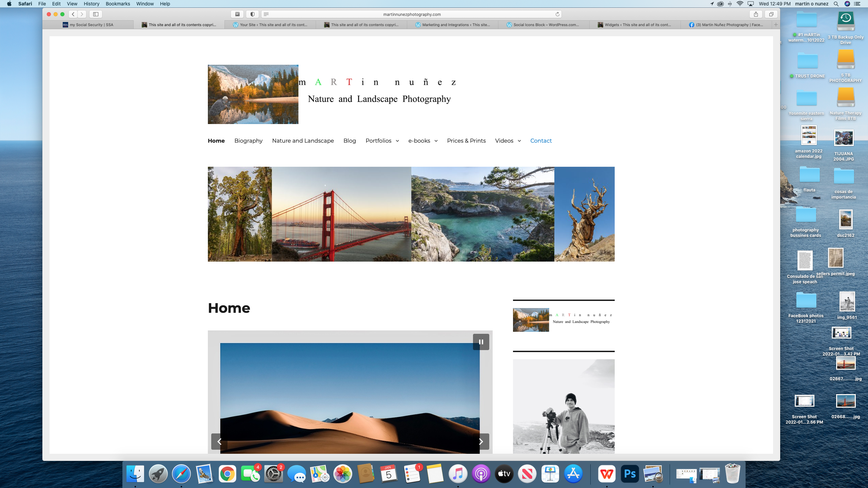
Task: Click the address bar URL field
Action: pyautogui.click(x=412, y=14)
